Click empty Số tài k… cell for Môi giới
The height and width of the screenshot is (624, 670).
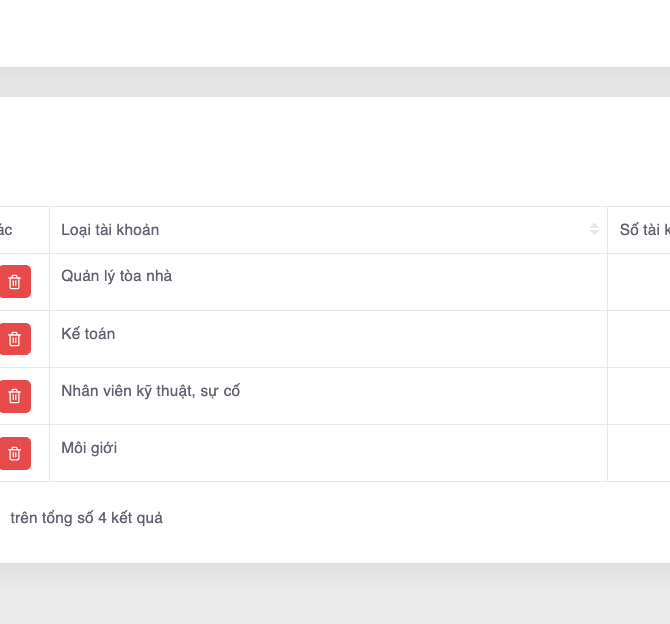[638, 453]
